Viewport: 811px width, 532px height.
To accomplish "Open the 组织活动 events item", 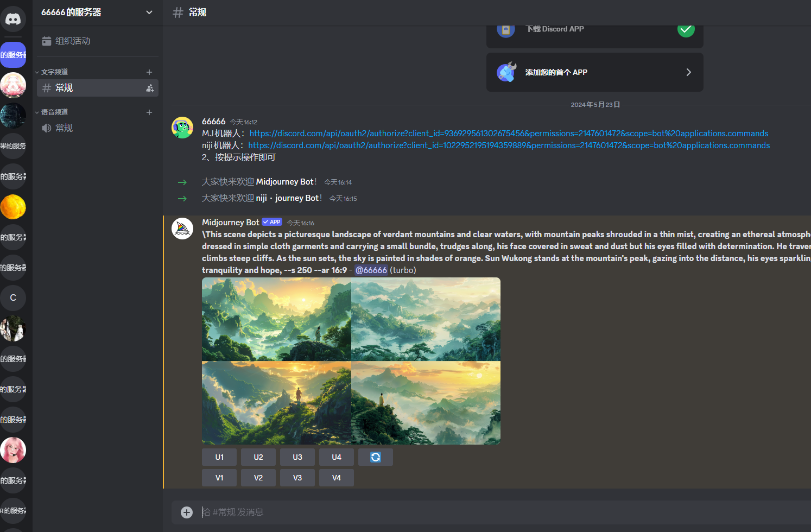I will [98, 41].
